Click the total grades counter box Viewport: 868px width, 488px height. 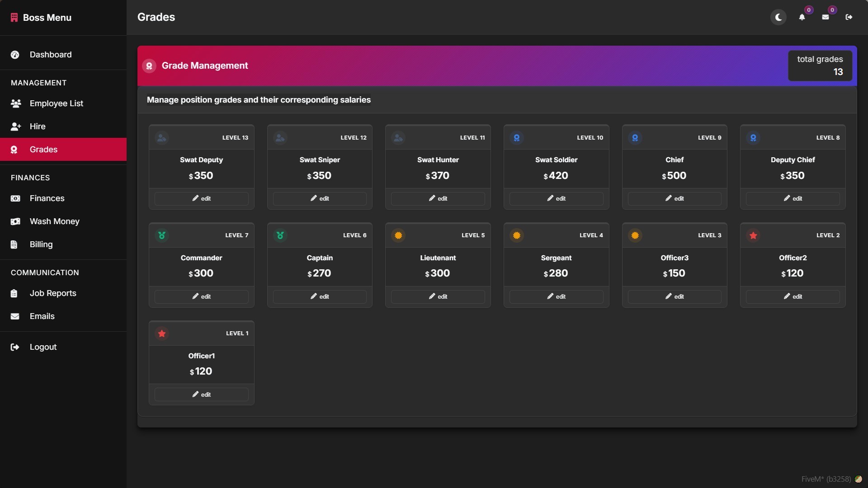click(x=820, y=66)
